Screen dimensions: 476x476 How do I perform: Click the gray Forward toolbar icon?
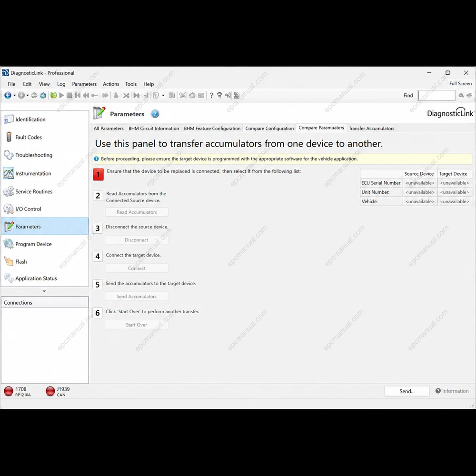pyautogui.click(x=21, y=95)
